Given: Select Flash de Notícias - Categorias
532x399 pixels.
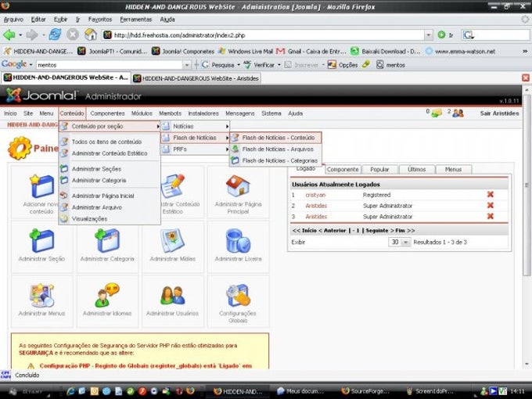Looking at the screenshot, I should [x=275, y=160].
